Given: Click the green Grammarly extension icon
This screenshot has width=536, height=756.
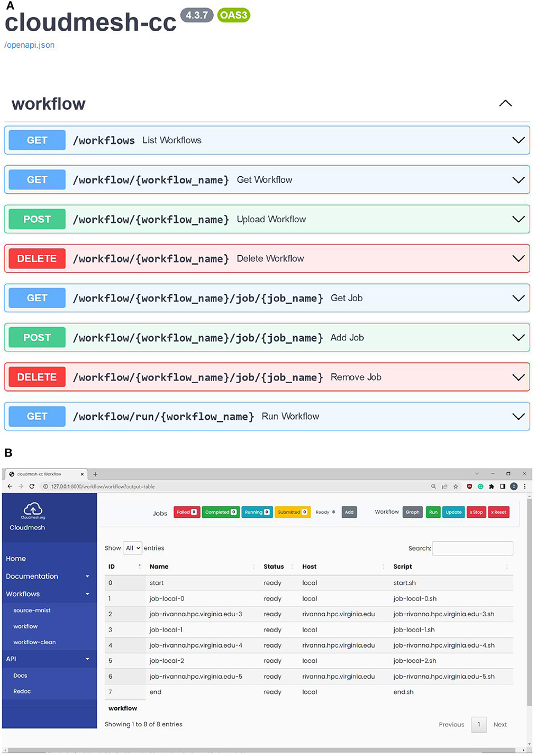Looking at the screenshot, I should [x=480, y=487].
